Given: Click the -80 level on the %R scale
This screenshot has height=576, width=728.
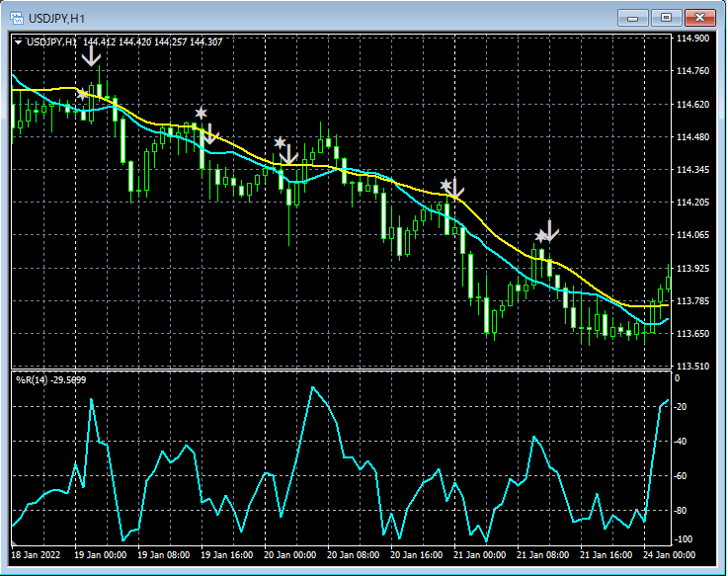Looking at the screenshot, I should pyautogui.click(x=681, y=511).
